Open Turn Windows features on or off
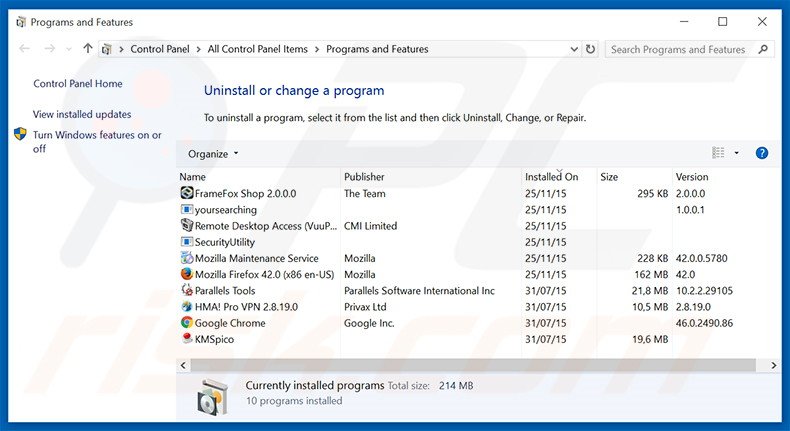The image size is (790, 431). 97,142
